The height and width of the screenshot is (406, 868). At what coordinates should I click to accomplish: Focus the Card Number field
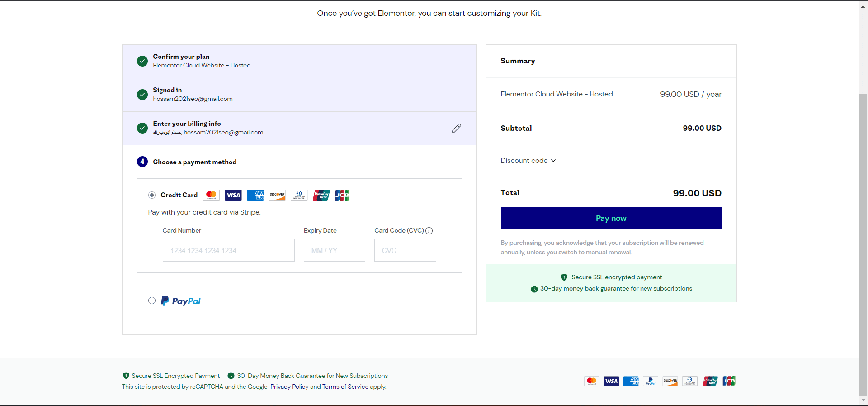pyautogui.click(x=229, y=250)
